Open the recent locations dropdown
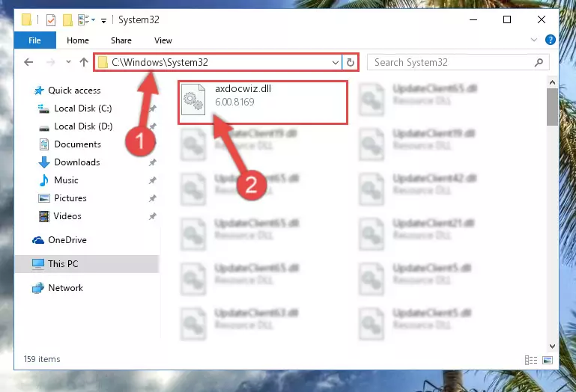The width and height of the screenshot is (576, 392). click(x=68, y=62)
